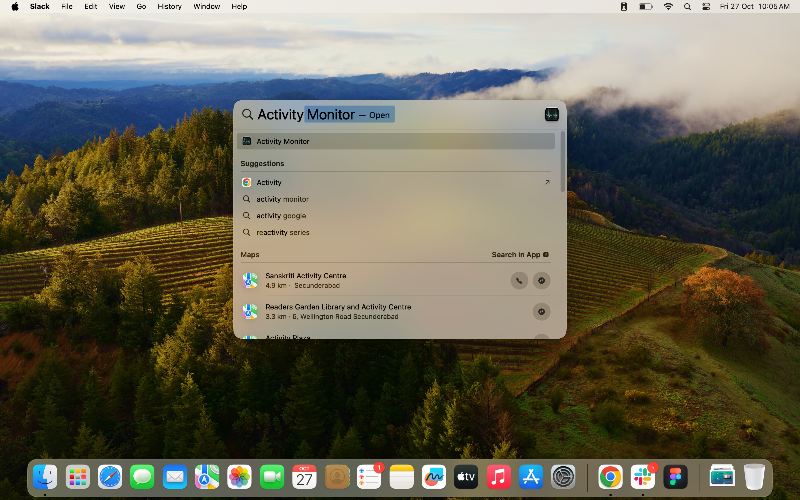Click the date and time in menu bar
Screen dimensions: 800x500
pyautogui.click(x=754, y=7)
